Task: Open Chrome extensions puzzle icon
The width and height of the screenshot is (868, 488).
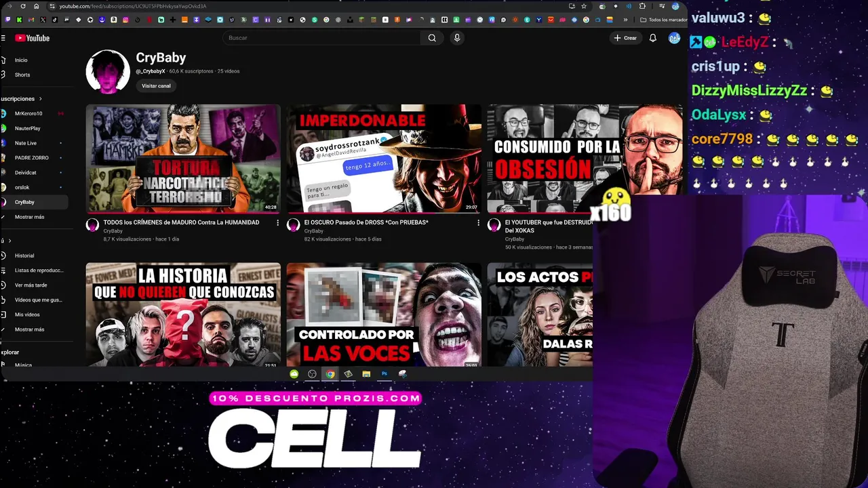Action: coord(642,6)
